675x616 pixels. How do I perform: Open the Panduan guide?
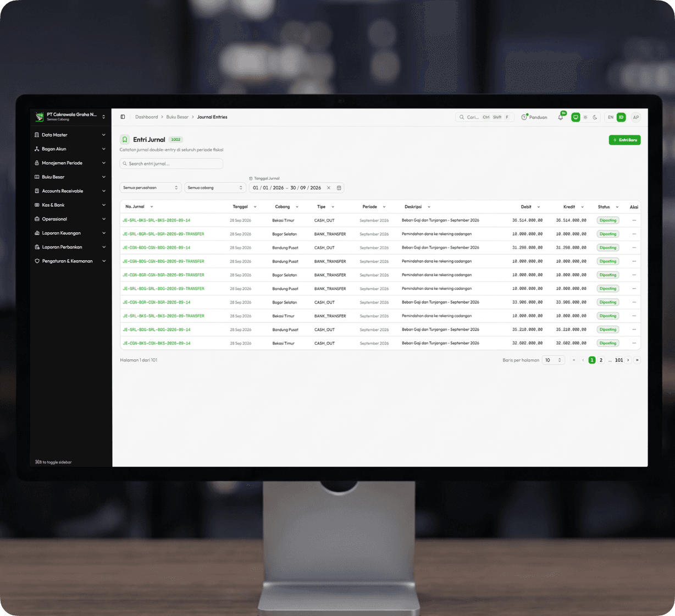(534, 117)
